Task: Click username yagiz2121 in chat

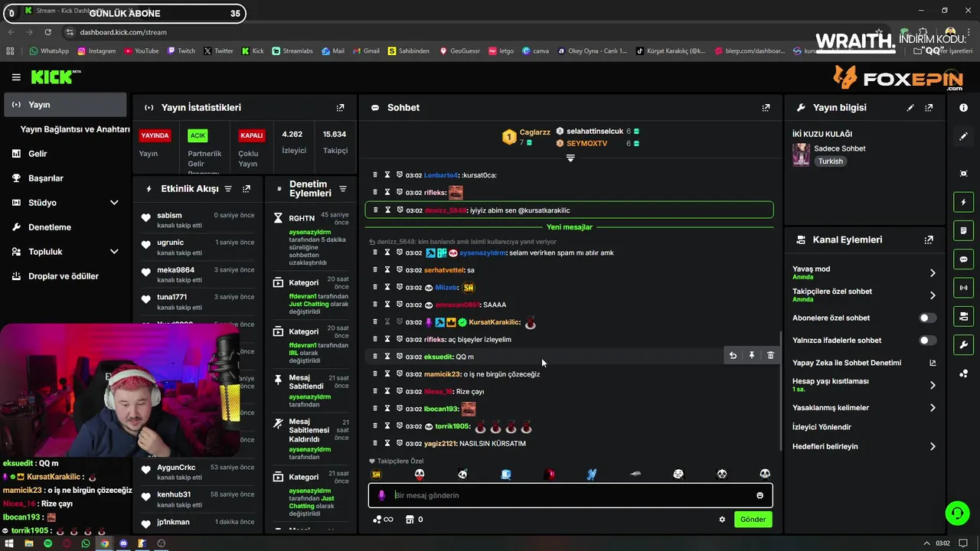Action: (x=440, y=444)
